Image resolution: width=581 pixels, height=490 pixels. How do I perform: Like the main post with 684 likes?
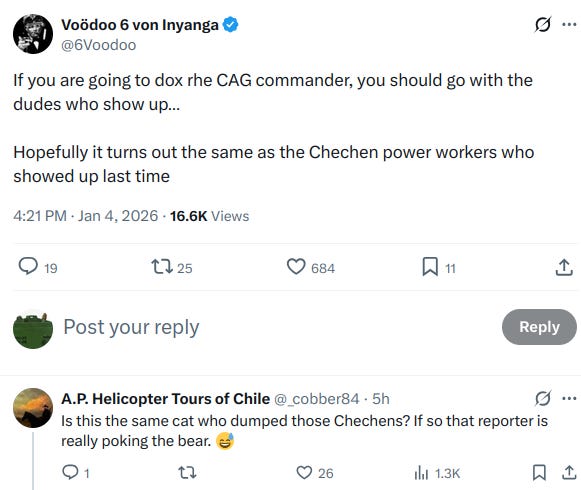click(296, 266)
